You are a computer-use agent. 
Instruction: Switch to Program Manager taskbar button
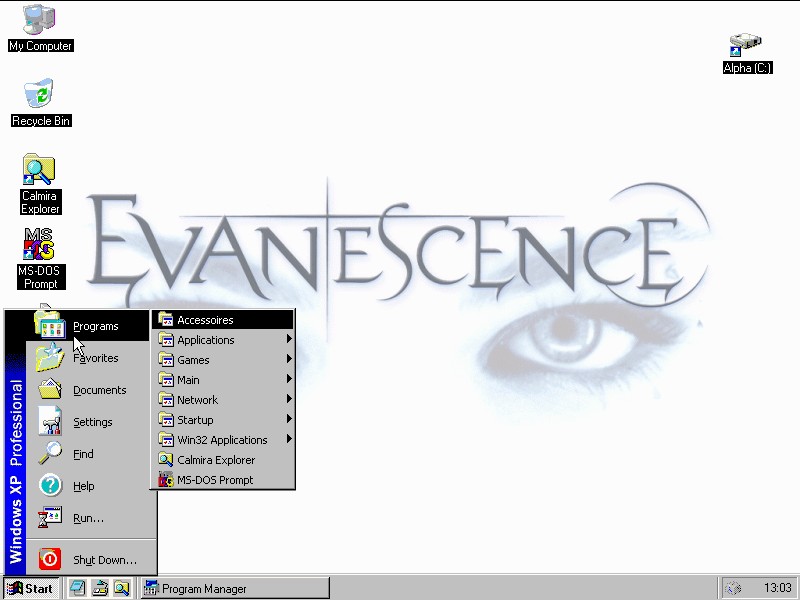click(x=234, y=588)
